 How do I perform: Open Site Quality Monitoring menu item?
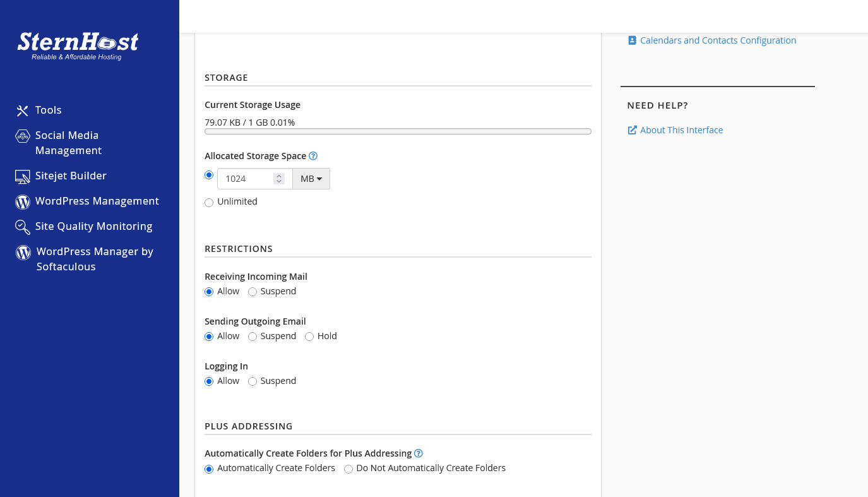[x=93, y=226]
